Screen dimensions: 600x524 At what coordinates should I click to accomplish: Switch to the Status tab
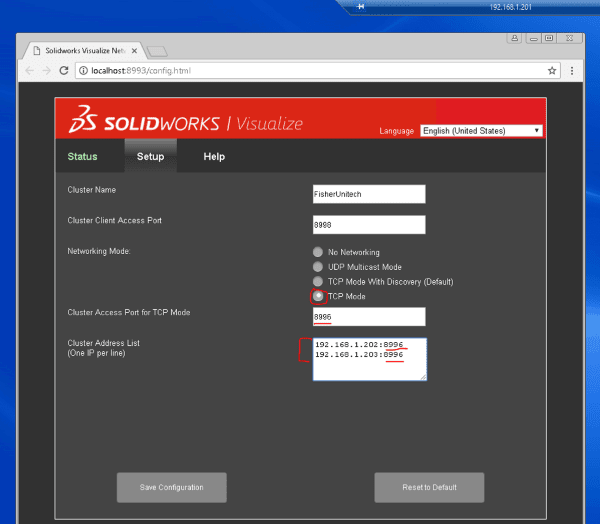coord(82,157)
